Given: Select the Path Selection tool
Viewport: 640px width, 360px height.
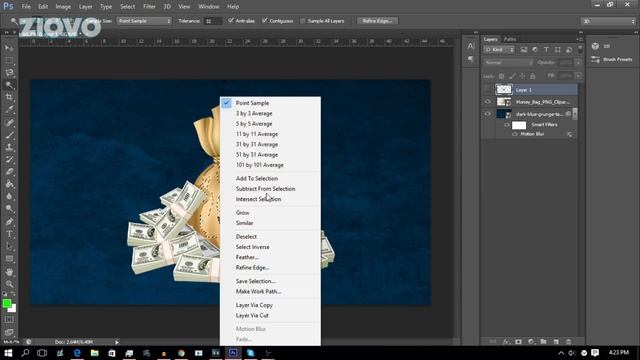Looking at the screenshot, I should [x=9, y=247].
